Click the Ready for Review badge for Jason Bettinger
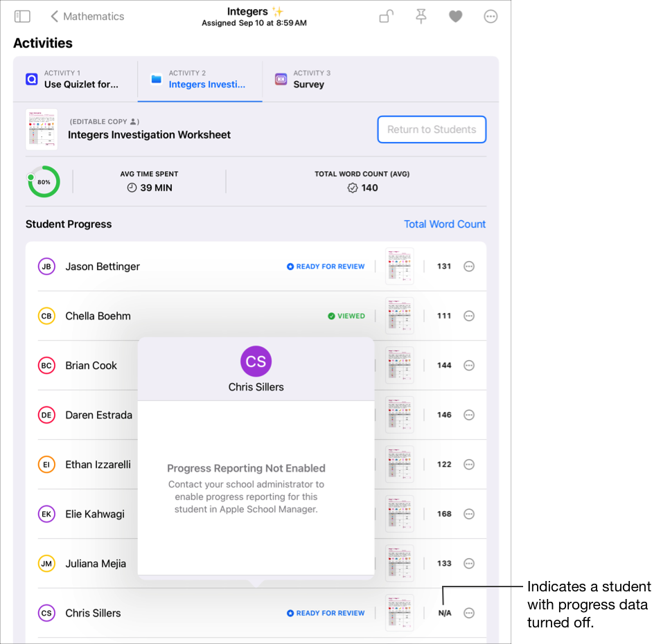Viewport: 661px width, 644px height. (325, 266)
